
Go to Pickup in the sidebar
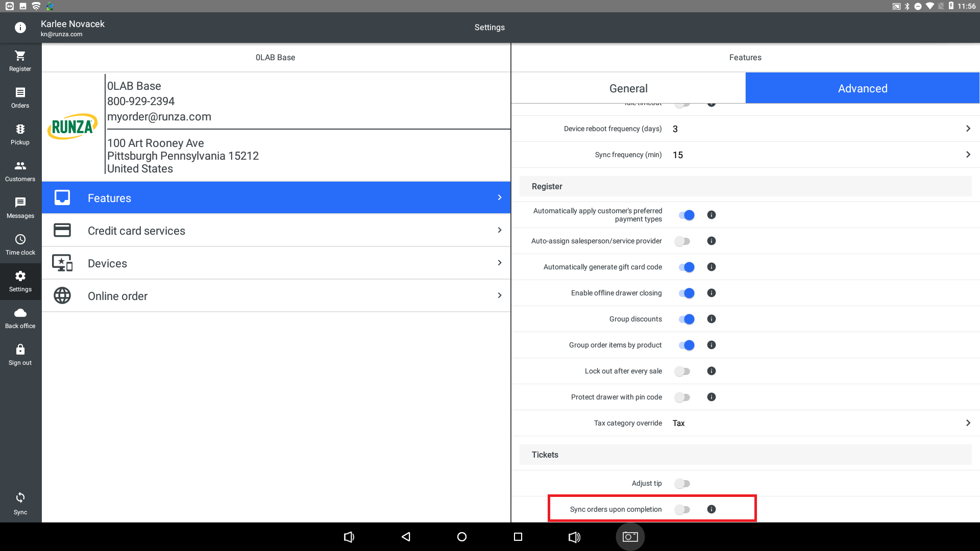pyautogui.click(x=20, y=134)
